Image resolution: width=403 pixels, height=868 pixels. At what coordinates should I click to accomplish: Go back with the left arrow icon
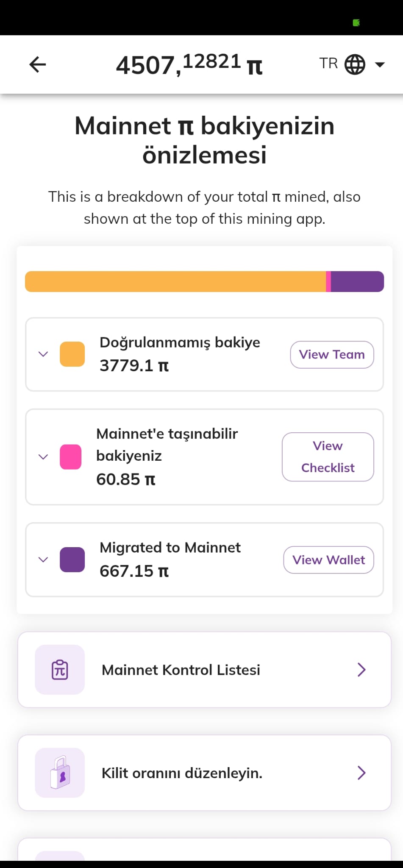(x=38, y=64)
